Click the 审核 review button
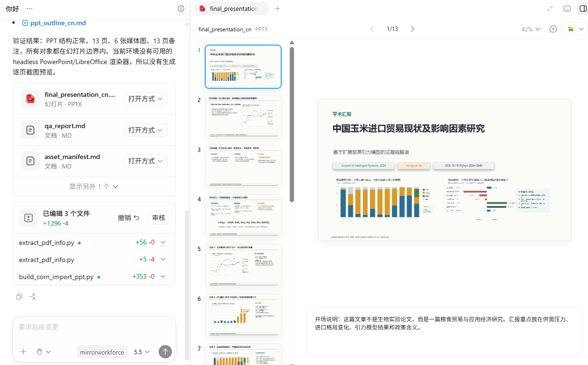 159,218
